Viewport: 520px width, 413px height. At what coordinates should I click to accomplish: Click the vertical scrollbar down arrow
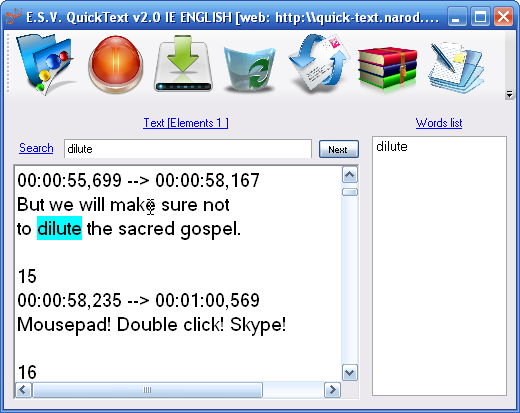pyautogui.click(x=350, y=372)
